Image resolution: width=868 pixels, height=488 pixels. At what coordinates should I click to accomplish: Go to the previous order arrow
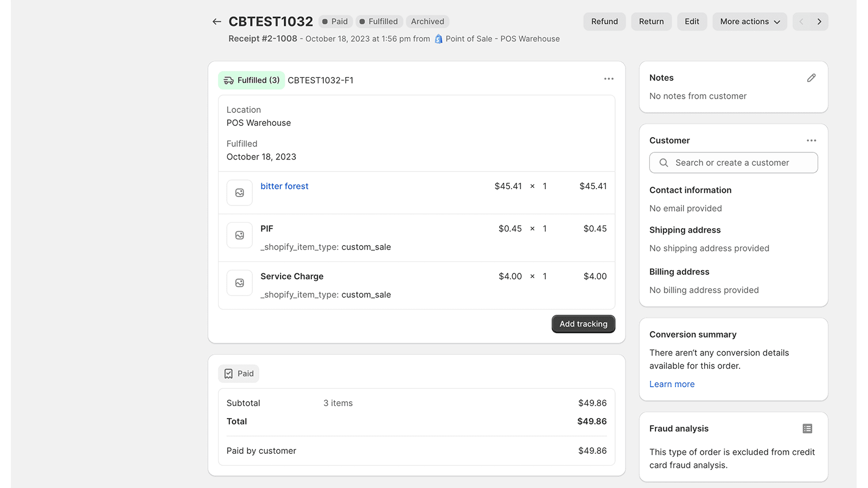pos(801,22)
